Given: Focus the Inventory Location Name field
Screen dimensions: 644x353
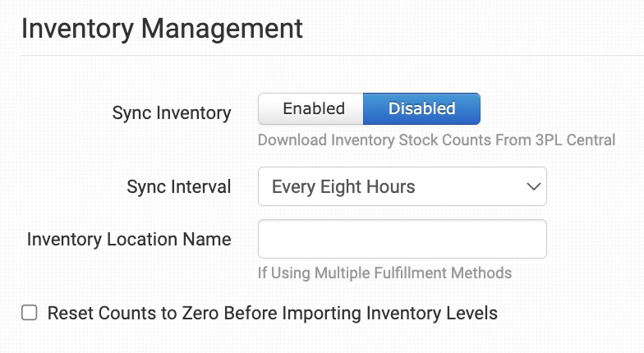Looking at the screenshot, I should [x=402, y=239].
